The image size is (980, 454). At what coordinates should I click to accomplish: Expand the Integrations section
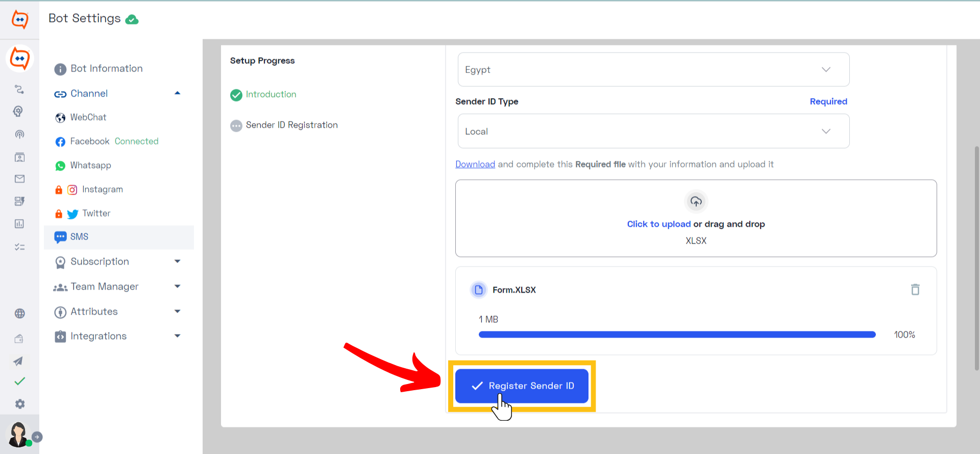point(177,336)
